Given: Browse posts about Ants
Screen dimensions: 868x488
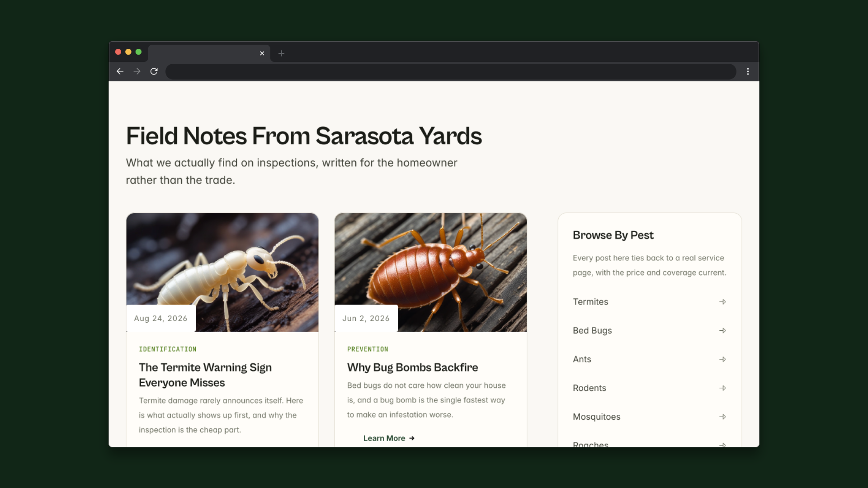Looking at the screenshot, I should 650,359.
